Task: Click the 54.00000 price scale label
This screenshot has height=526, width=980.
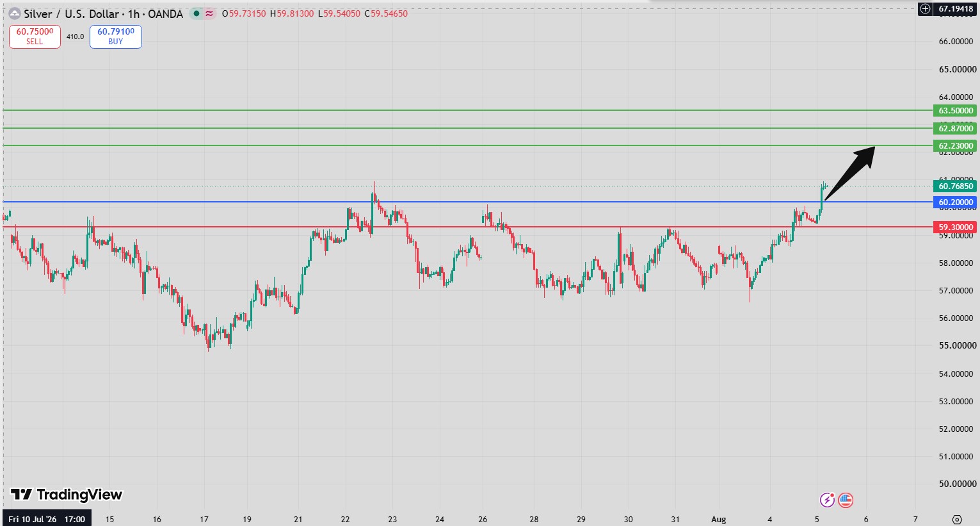Action: (958, 374)
